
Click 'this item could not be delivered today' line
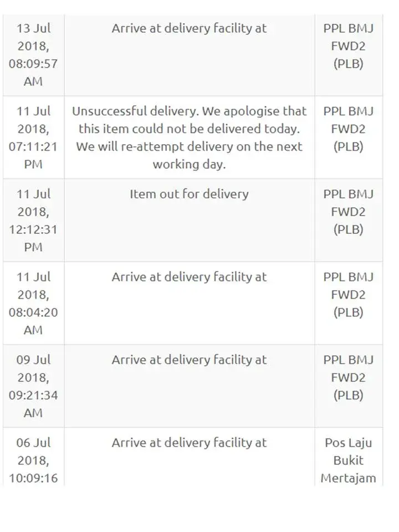click(x=189, y=129)
